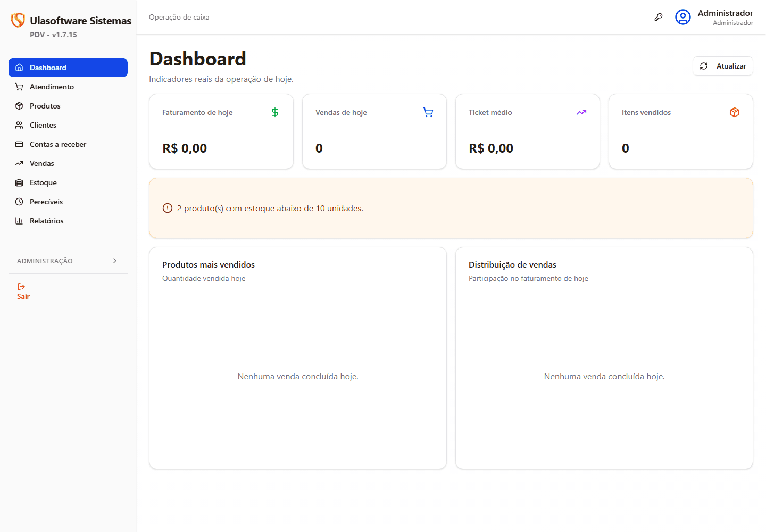Click Sair to log out
The image size is (766, 532).
23,292
